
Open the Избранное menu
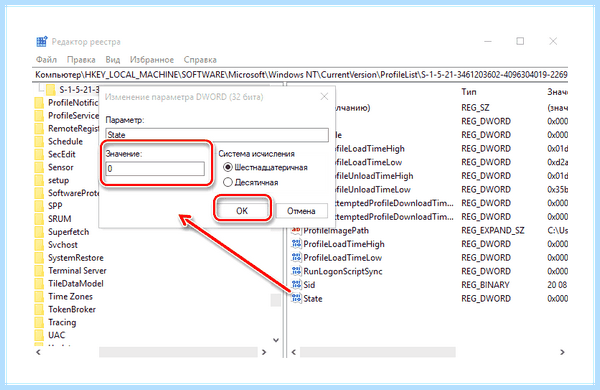click(x=152, y=60)
